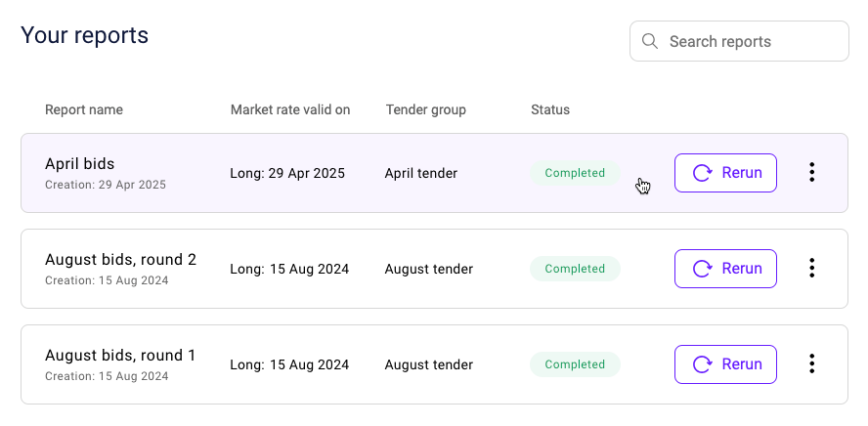
Task: Select the August bids, round 2 report name
Action: (x=120, y=260)
